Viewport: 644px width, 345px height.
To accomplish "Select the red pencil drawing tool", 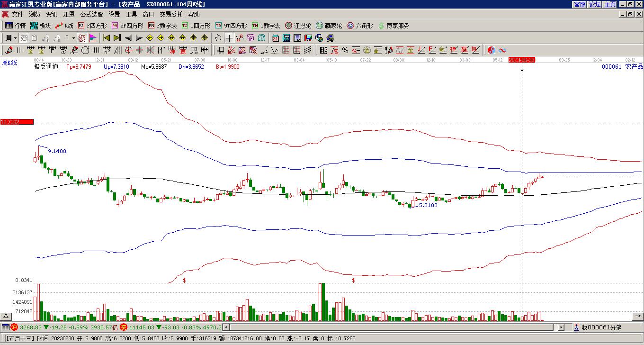I will click(9, 50).
